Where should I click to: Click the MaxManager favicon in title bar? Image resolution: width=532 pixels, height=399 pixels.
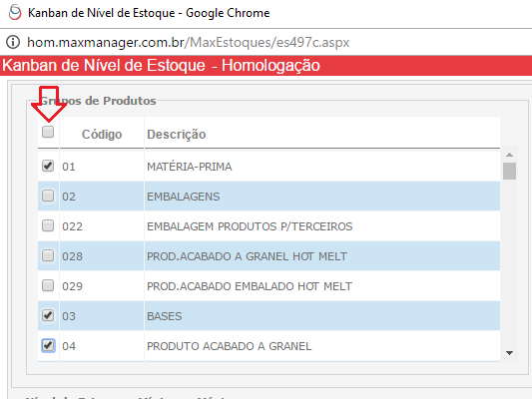tap(15, 13)
